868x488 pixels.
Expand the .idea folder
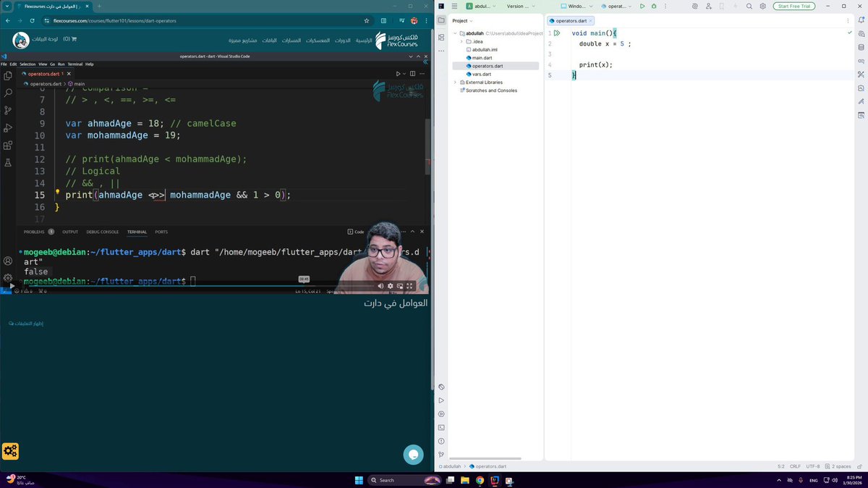click(x=461, y=41)
